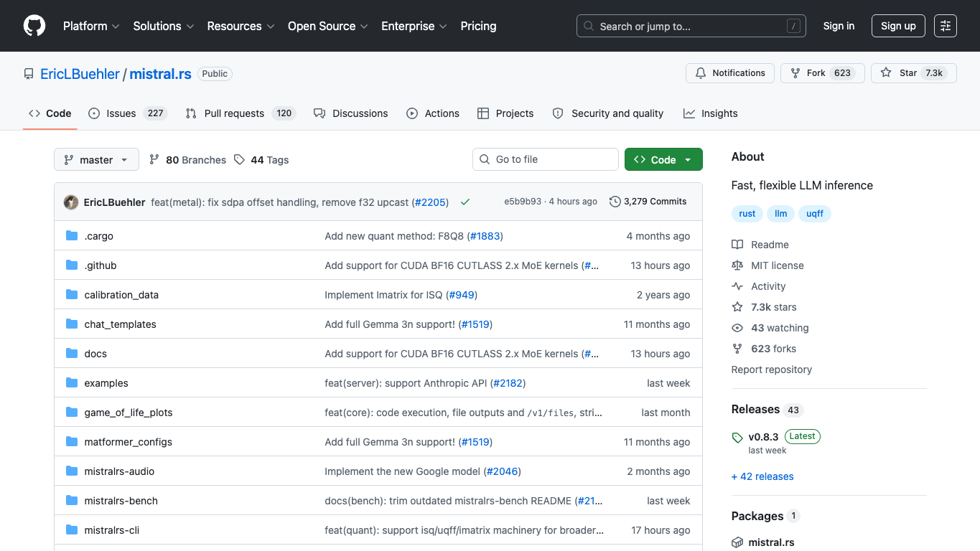Open the Security and quality tab
The width and height of the screenshot is (980, 551).
(x=608, y=113)
